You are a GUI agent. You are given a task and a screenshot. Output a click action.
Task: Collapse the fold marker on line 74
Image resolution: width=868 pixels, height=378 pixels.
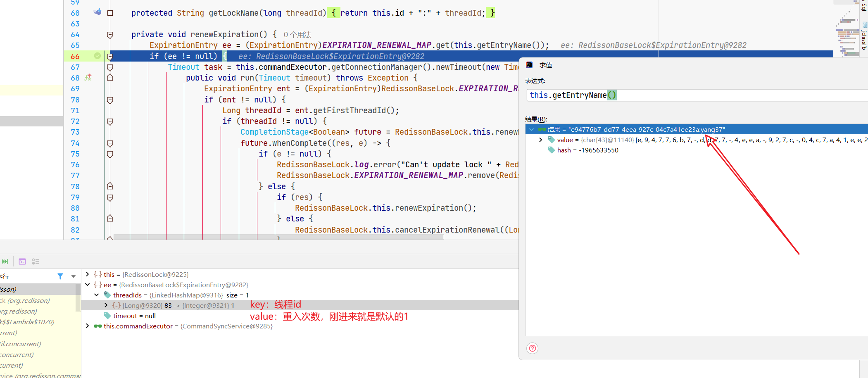coord(110,143)
